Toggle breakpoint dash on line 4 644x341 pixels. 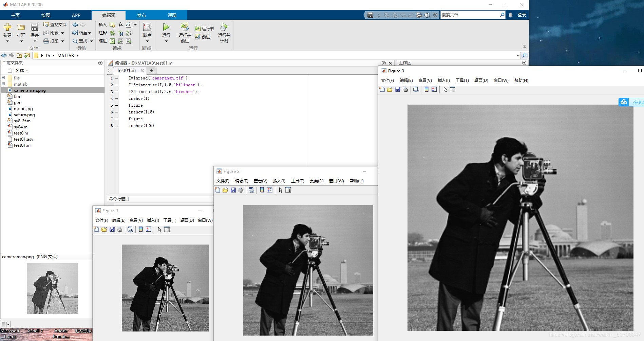116,98
